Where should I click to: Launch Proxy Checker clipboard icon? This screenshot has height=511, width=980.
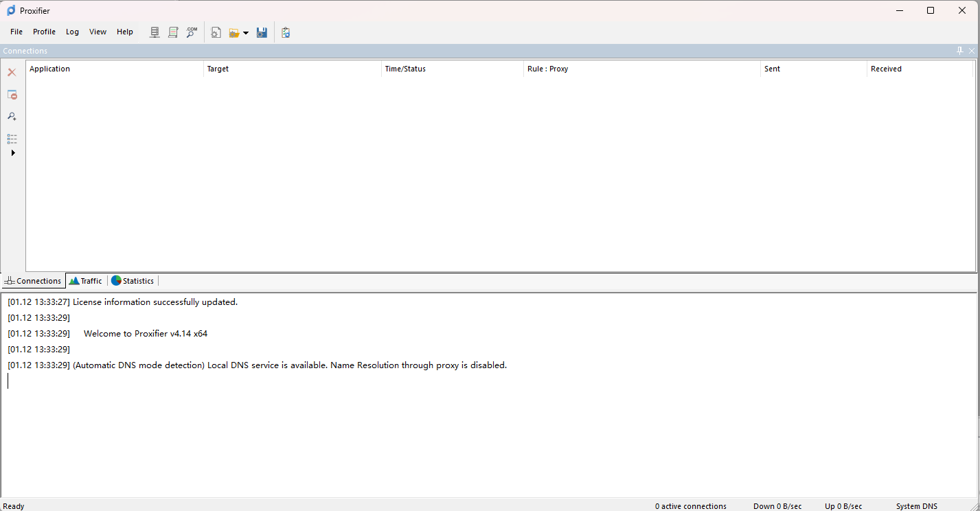286,32
